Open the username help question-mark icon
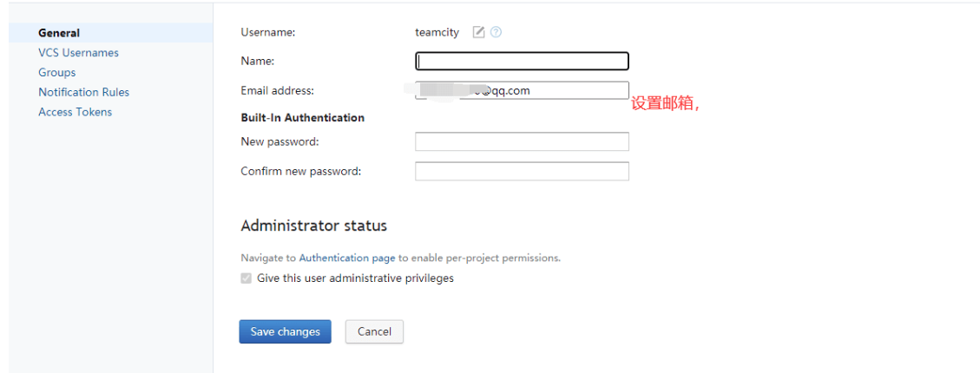 click(x=496, y=32)
